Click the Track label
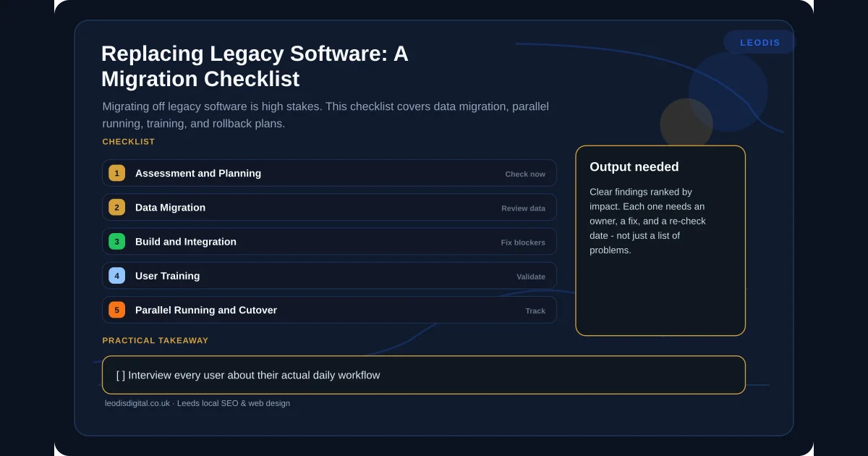The width and height of the screenshot is (868, 456). [x=535, y=311]
